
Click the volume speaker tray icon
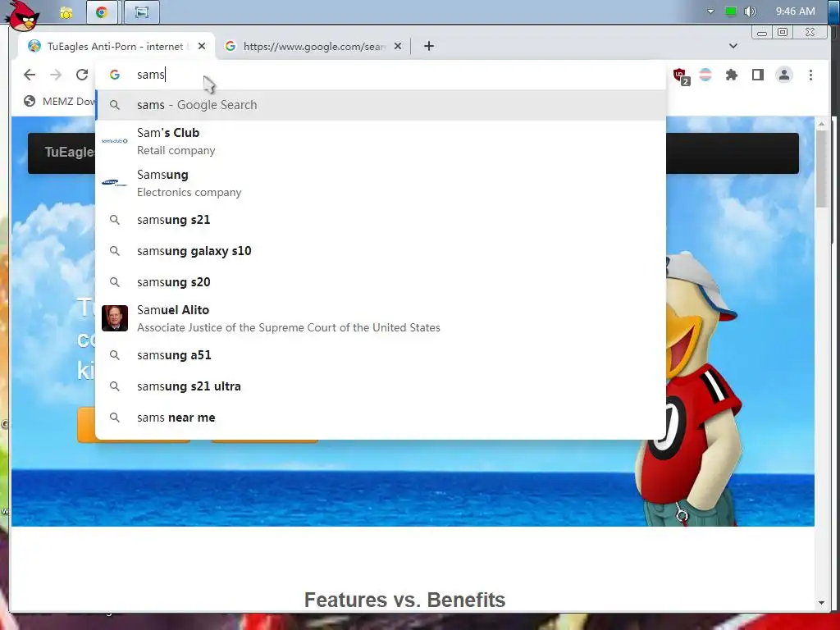click(750, 11)
